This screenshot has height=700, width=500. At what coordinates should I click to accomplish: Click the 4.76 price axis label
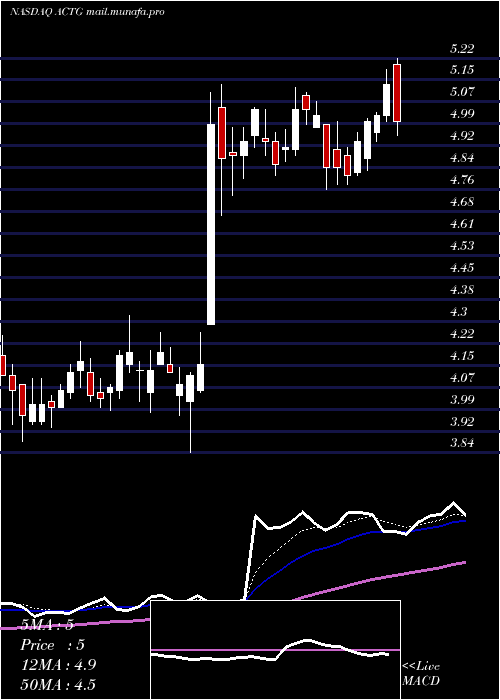pyautogui.click(x=462, y=180)
